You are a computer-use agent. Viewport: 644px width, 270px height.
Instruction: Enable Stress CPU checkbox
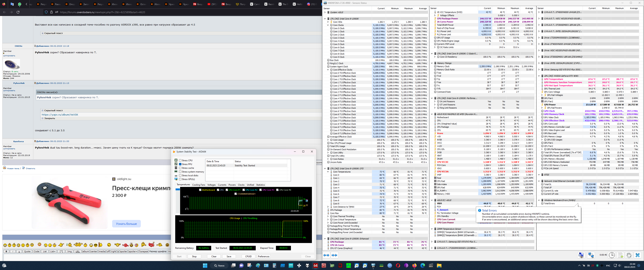tap(180, 160)
